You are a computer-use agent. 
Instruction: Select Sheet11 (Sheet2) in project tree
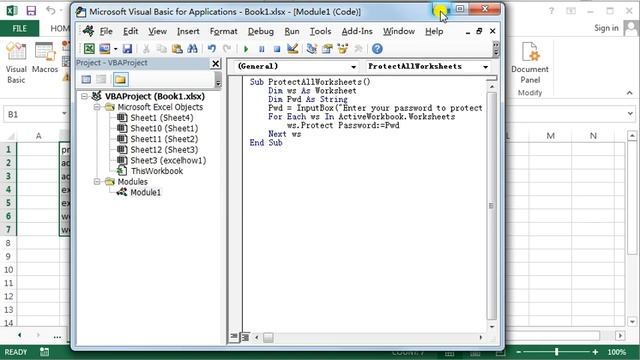click(x=164, y=139)
